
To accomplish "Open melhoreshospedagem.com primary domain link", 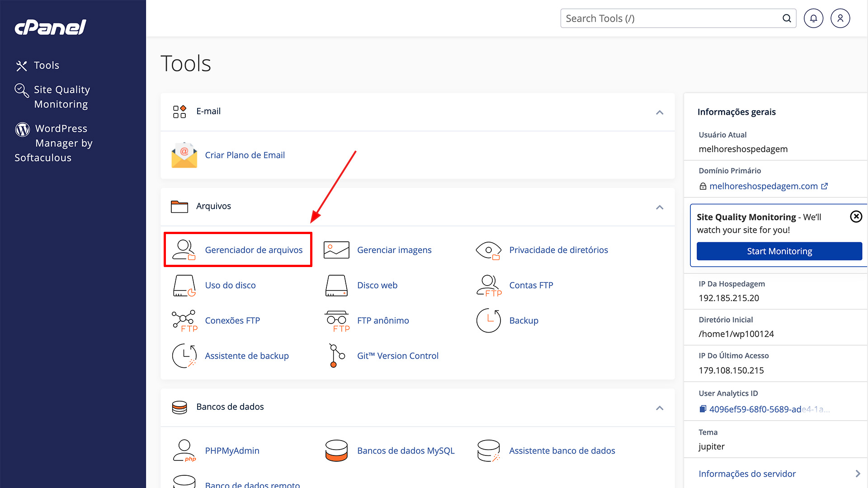I will 763,186.
